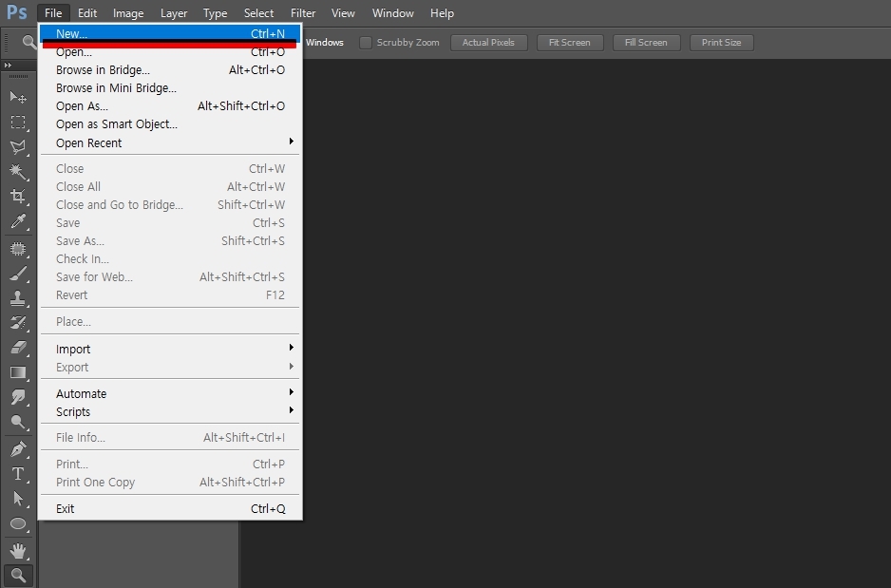Select the Zoom tool in toolbox
The width and height of the screenshot is (891, 588).
[18, 576]
